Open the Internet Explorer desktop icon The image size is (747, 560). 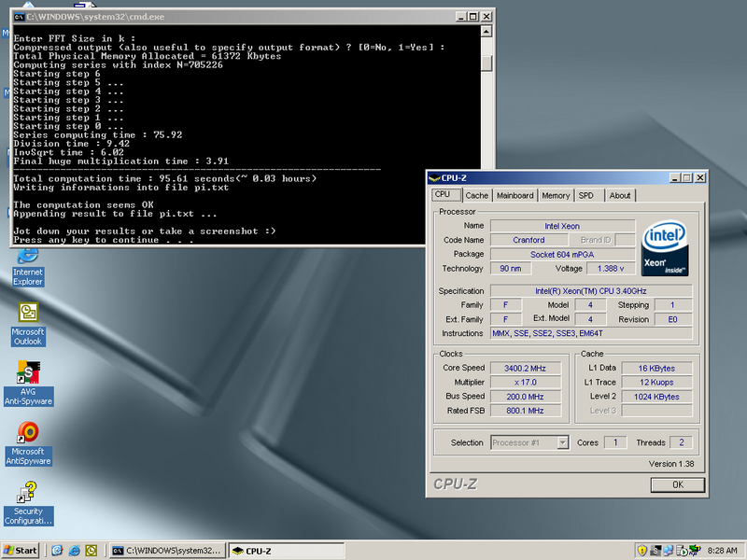tap(28, 267)
